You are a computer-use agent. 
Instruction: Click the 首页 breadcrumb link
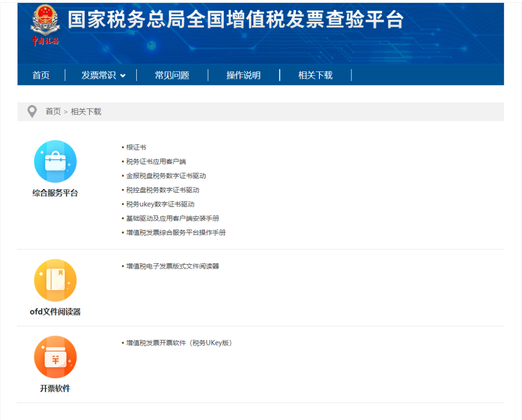[53, 112]
